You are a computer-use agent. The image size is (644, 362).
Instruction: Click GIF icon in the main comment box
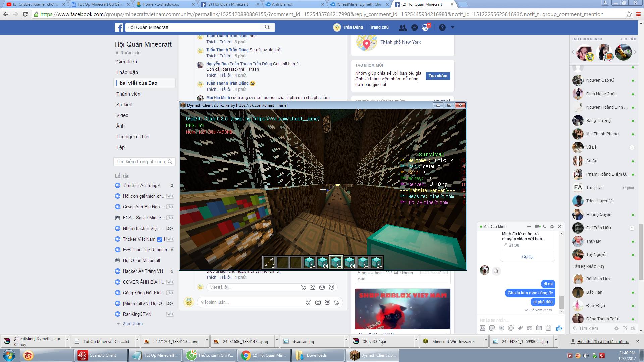(327, 302)
